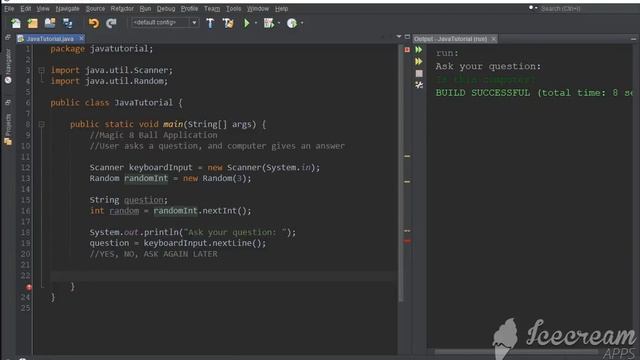Open the Debug Project dropdown arrow
The image size is (640, 360).
pos(279,23)
